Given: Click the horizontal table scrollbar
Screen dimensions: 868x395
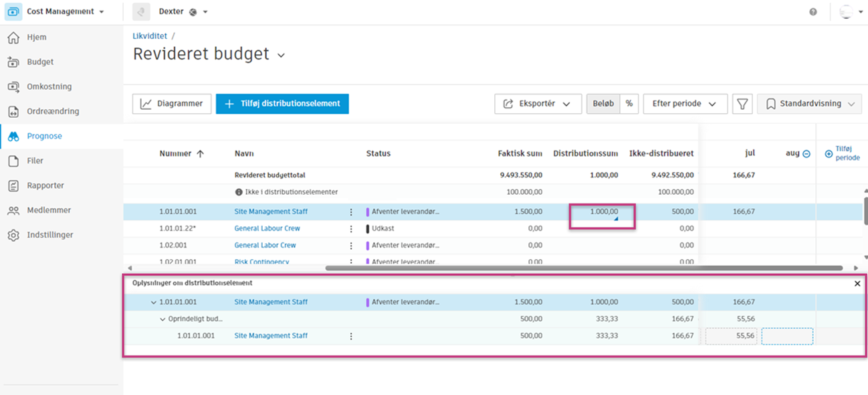Looking at the screenshot, I should 583,268.
